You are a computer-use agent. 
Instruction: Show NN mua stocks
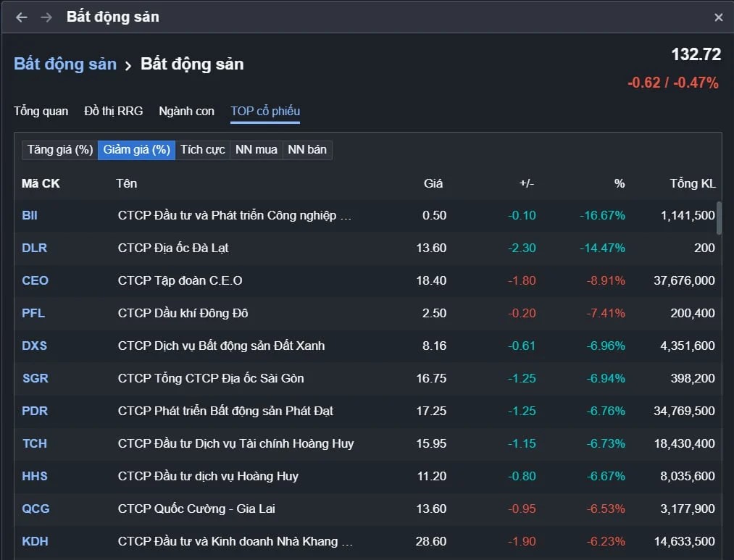point(257,150)
